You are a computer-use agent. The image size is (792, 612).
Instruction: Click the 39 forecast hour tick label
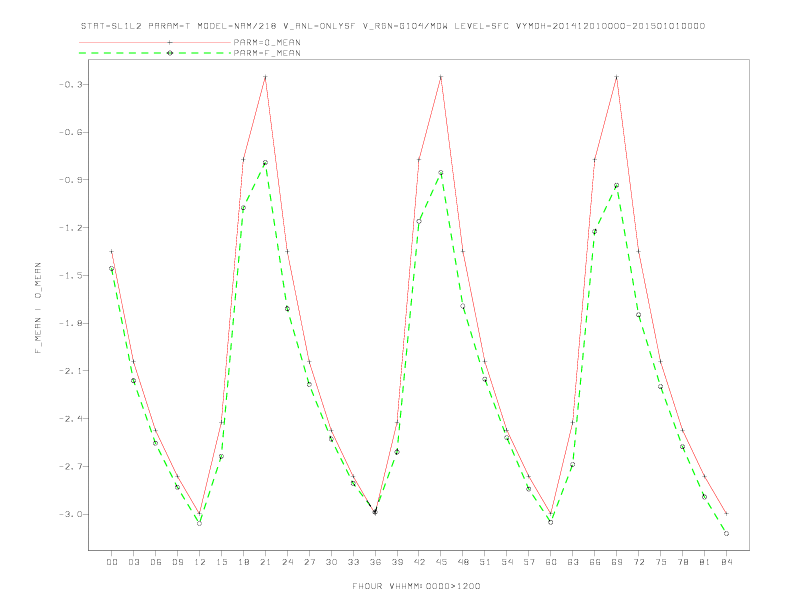coord(397,562)
